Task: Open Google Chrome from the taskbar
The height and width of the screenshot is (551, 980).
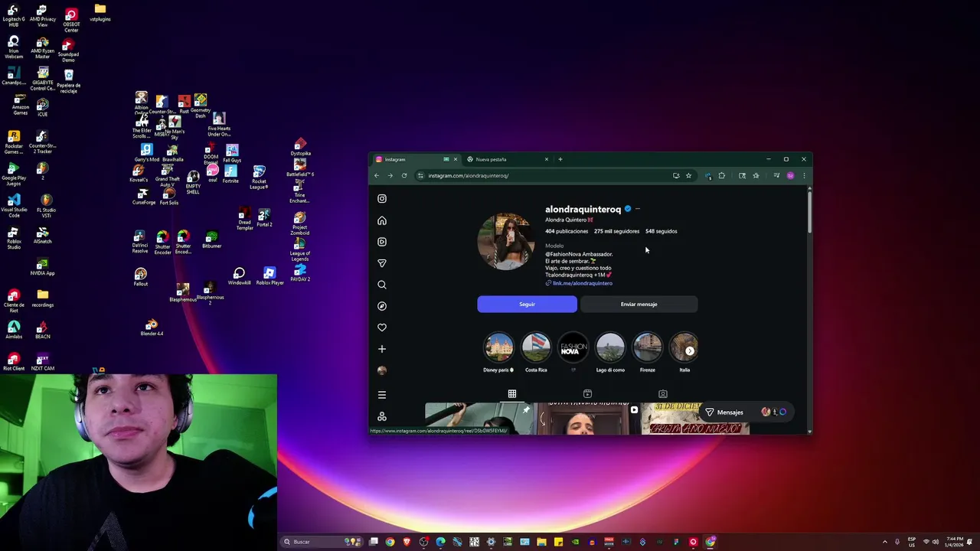Action: pyautogui.click(x=390, y=542)
